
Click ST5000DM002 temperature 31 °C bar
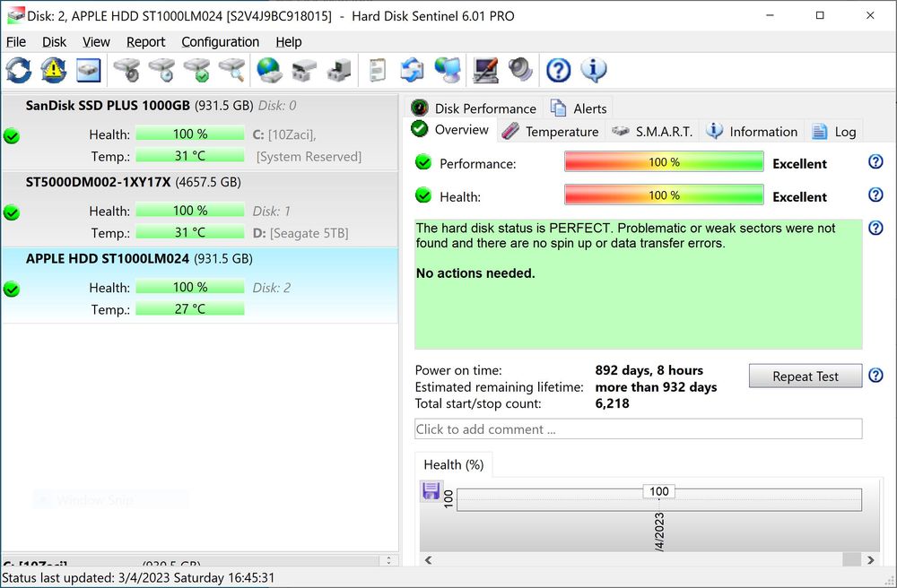click(x=190, y=232)
